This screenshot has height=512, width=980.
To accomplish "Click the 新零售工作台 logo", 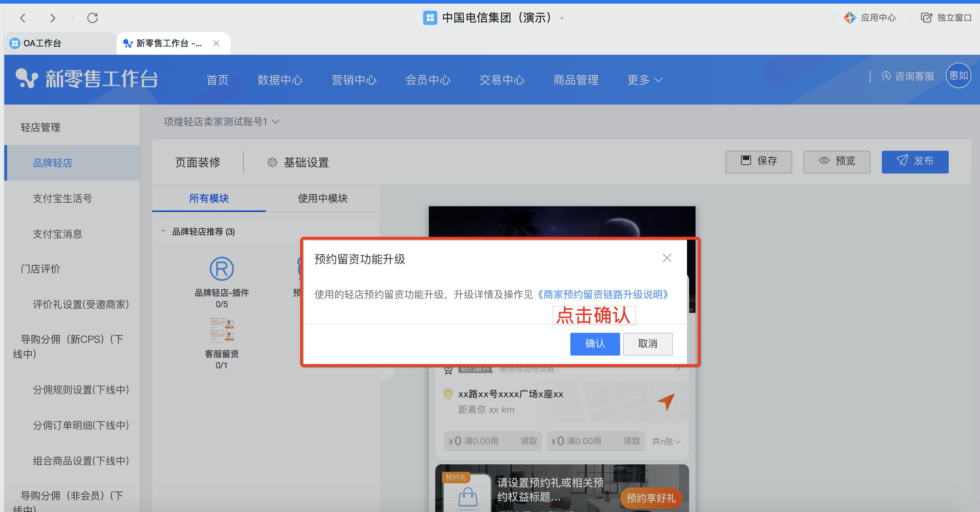I will click(87, 79).
